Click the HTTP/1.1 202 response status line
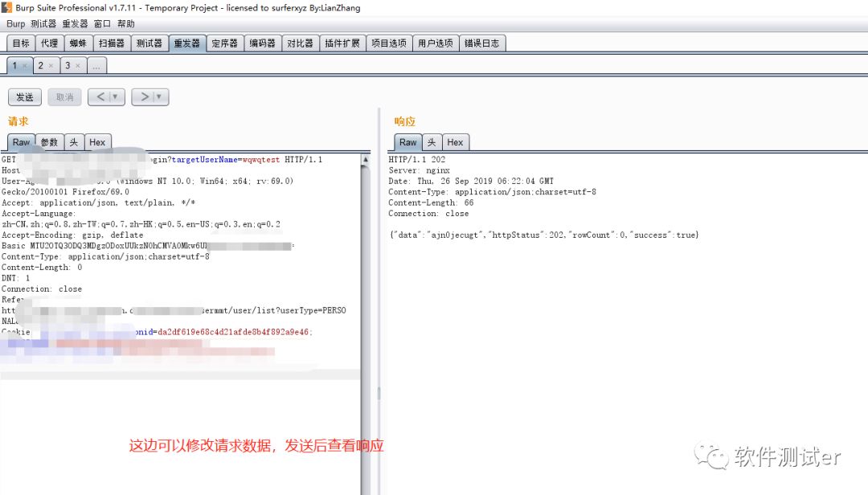The width and height of the screenshot is (868, 495). pyautogui.click(x=417, y=159)
